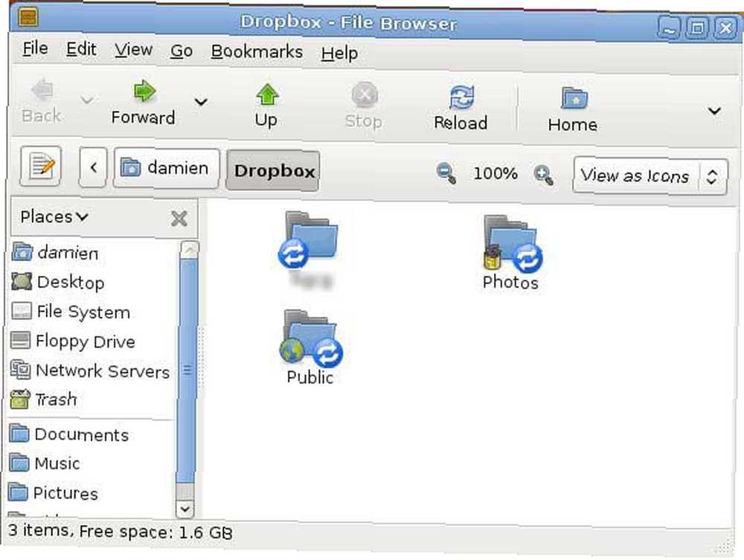Open the Go menu
The image size is (744, 560).
coord(182,51)
